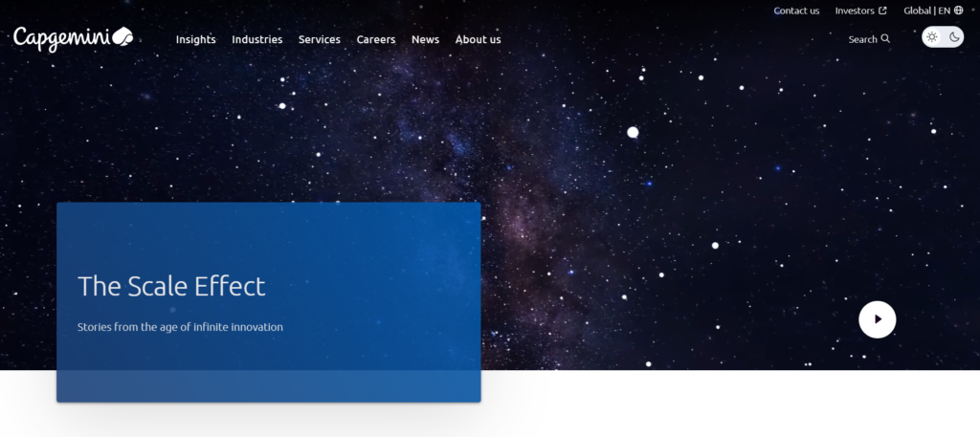Select the sun icon for light mode

[x=932, y=37]
